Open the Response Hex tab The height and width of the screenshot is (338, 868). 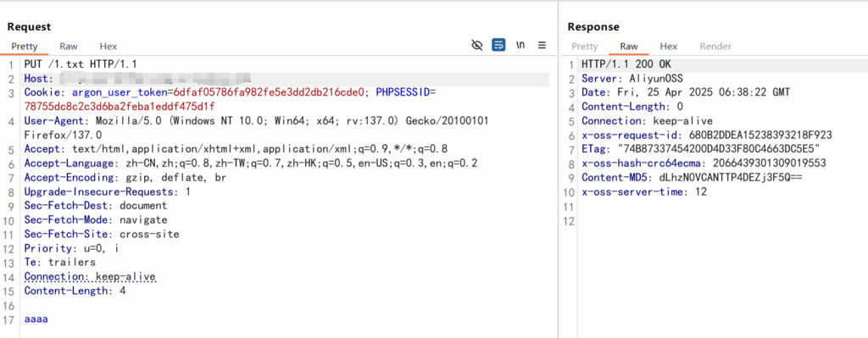(669, 47)
